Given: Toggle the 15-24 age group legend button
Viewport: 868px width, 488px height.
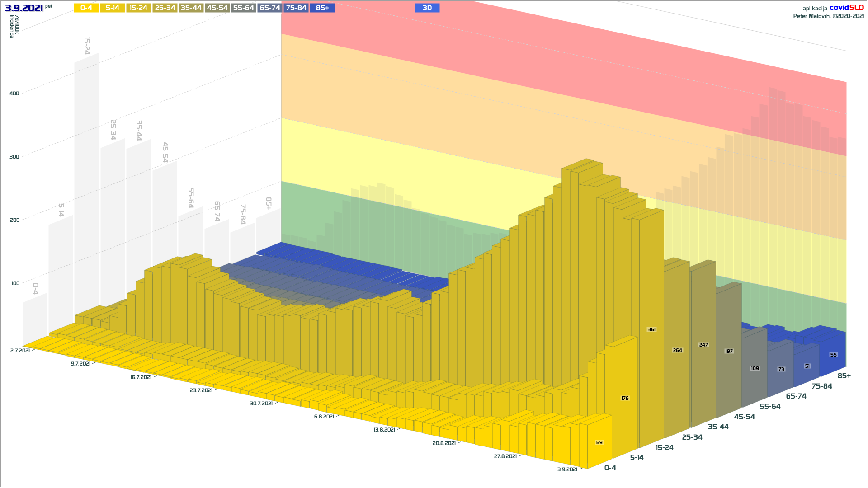Looking at the screenshot, I should coord(138,8).
